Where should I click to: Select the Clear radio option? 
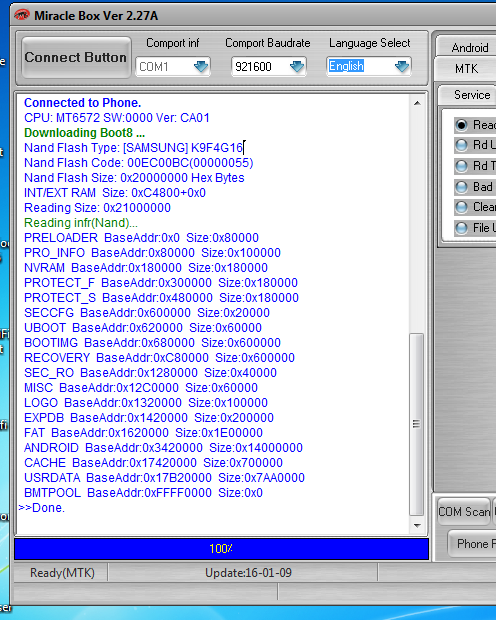point(461,207)
